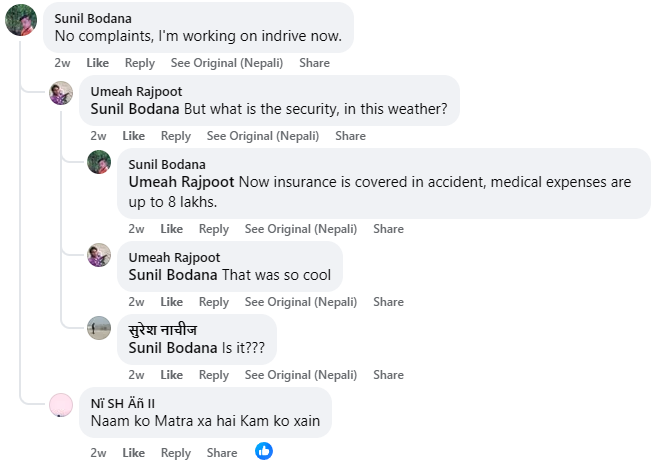Click Sunil Bodana's avatar on insurance reply
The width and height of the screenshot is (667, 469).
pyautogui.click(x=99, y=162)
